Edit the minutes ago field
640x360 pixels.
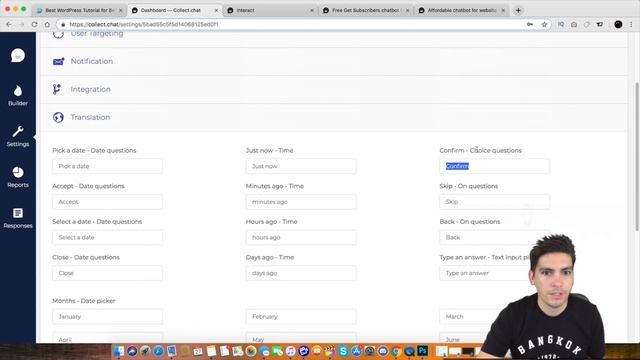[x=301, y=202]
